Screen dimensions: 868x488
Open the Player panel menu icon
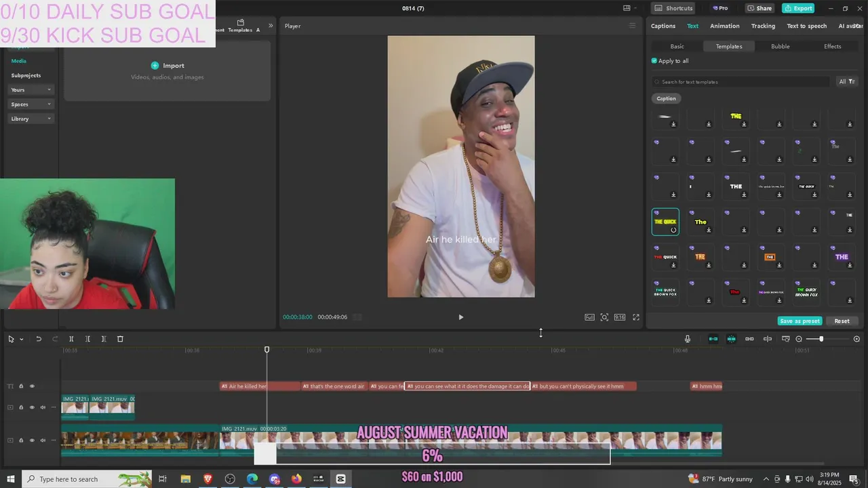632,26
